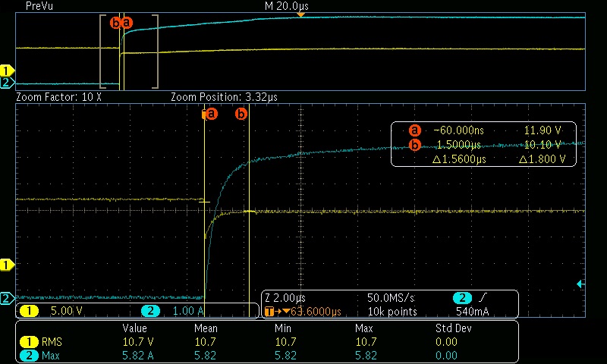
Task: Click the left zoom window bracket in overview
Action: (103, 51)
